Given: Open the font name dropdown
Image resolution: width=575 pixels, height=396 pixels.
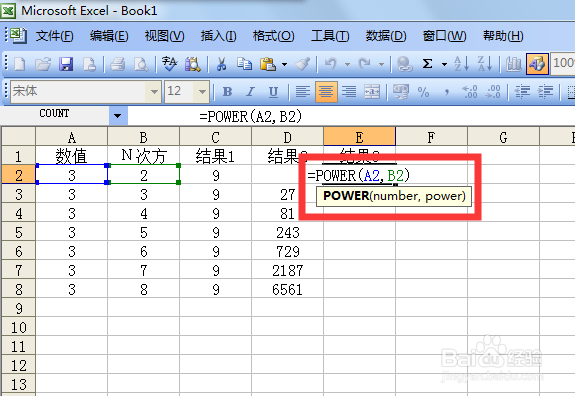Looking at the screenshot, I should tap(154, 91).
